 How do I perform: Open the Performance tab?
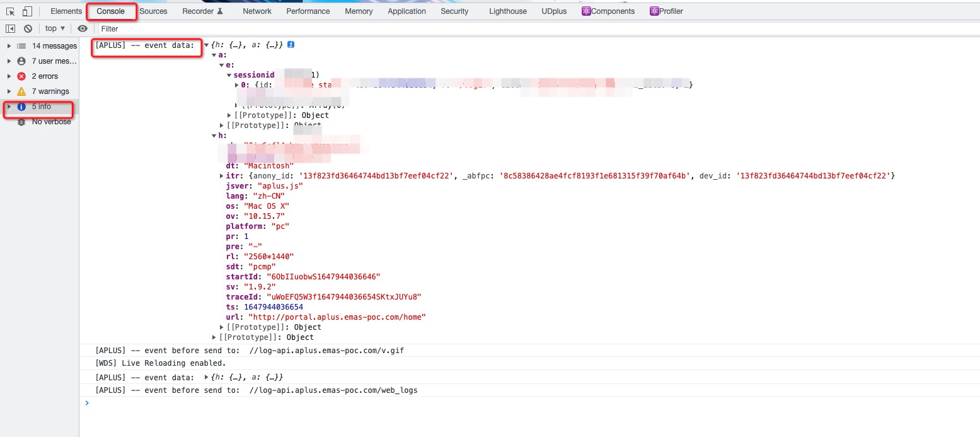click(308, 11)
